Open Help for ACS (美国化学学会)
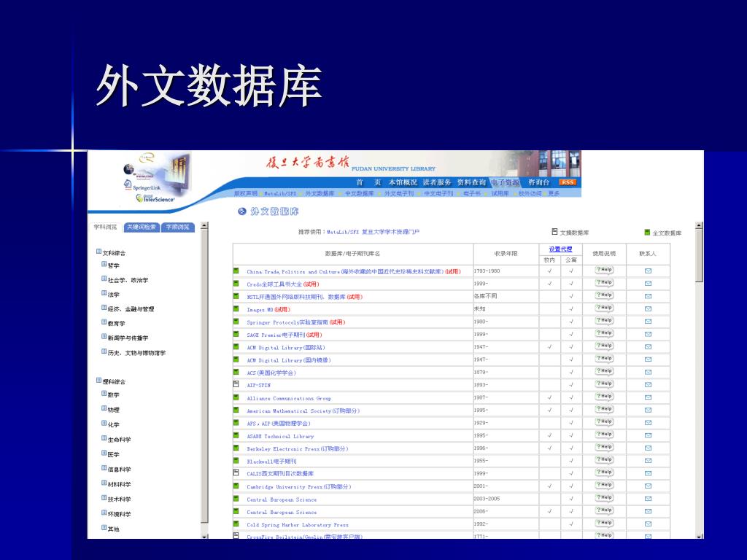Image resolution: width=747 pixels, height=560 pixels. pos(604,371)
